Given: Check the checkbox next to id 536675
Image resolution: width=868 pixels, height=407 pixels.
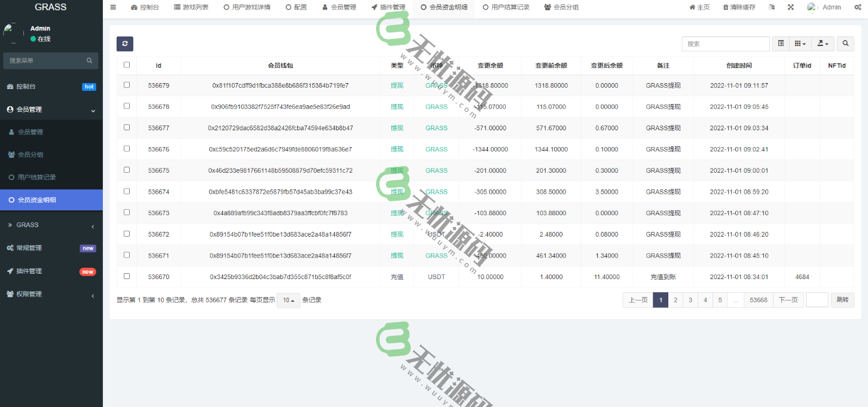Looking at the screenshot, I should pyautogui.click(x=126, y=170).
